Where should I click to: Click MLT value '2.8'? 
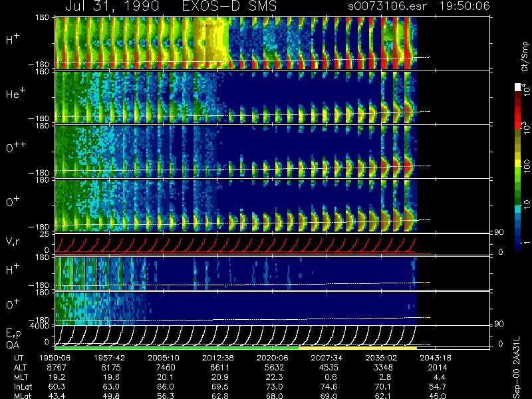click(386, 377)
